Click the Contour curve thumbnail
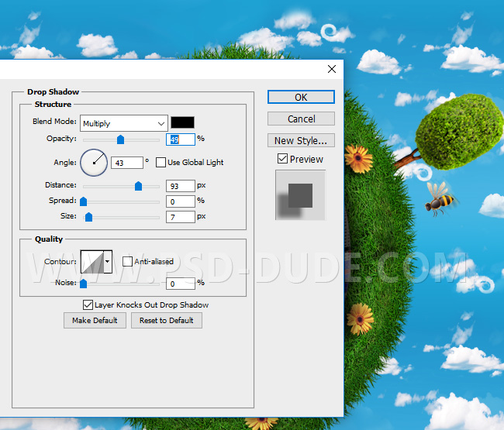 tap(92, 262)
